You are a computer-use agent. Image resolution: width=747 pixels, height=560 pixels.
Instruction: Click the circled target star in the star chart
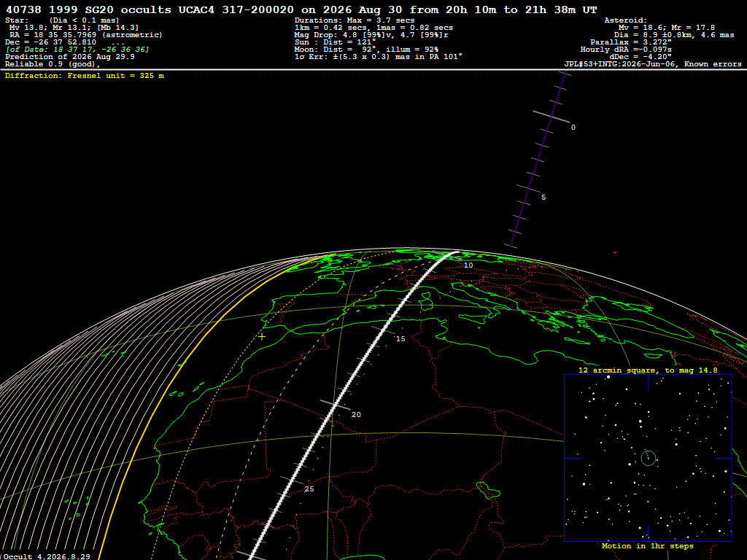click(x=649, y=458)
